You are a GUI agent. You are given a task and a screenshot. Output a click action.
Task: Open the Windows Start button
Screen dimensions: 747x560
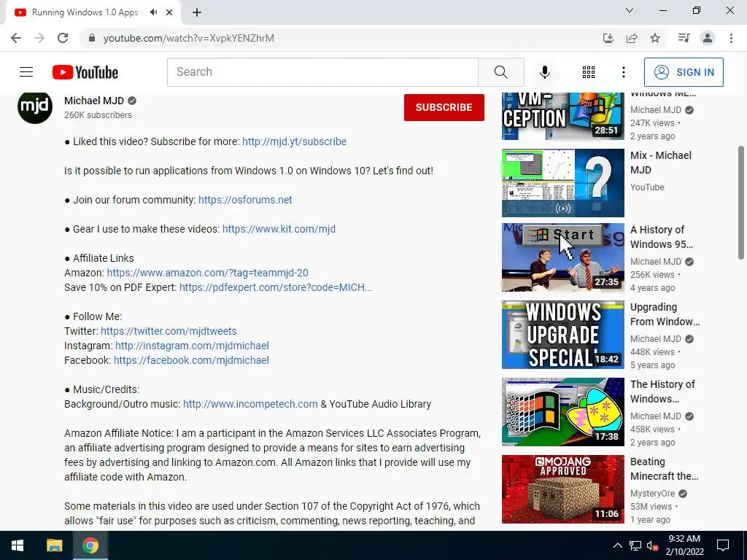(18, 545)
